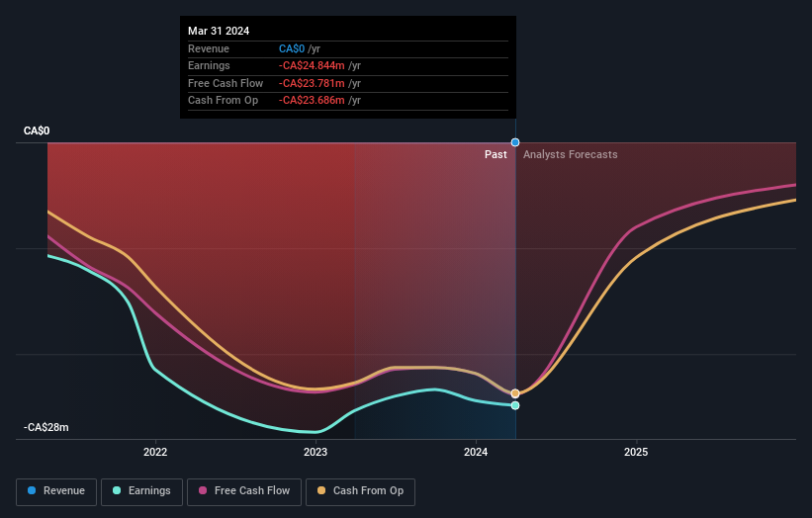Image resolution: width=812 pixels, height=518 pixels.
Task: Click the Earnings -CA$24.844m tooltip value
Action: point(312,65)
